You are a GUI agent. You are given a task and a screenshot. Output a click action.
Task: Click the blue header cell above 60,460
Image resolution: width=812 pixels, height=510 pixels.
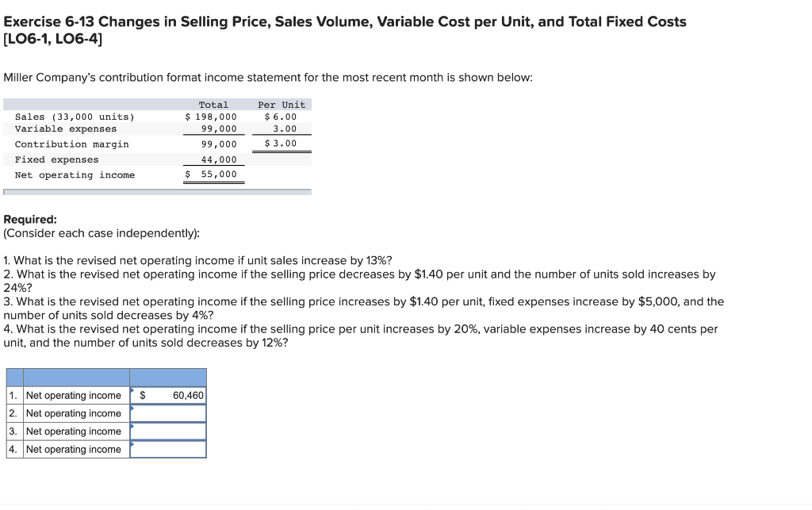click(168, 377)
